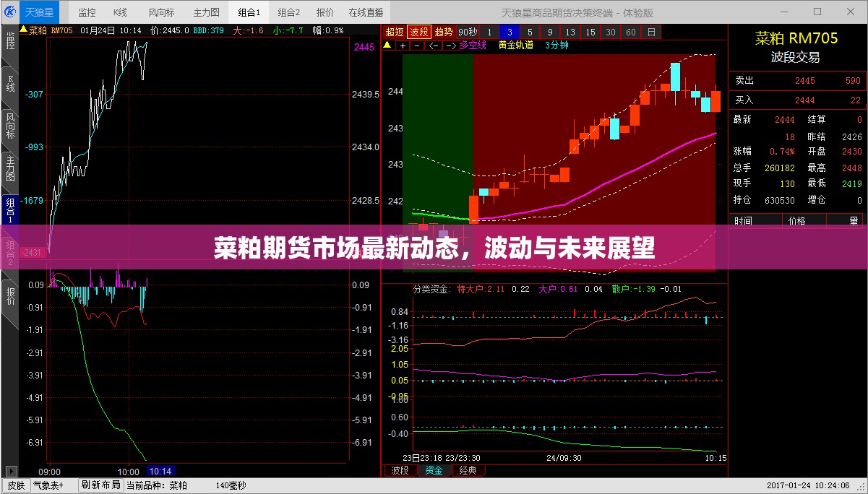Open the 组合1 left sidebar tab
The height and width of the screenshot is (494, 868).
[10, 209]
